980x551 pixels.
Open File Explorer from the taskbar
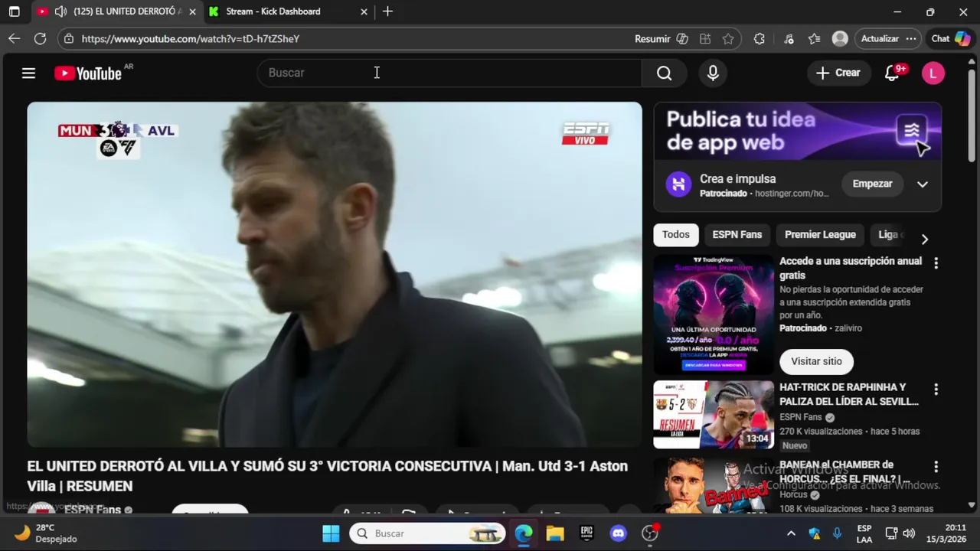pyautogui.click(x=555, y=533)
